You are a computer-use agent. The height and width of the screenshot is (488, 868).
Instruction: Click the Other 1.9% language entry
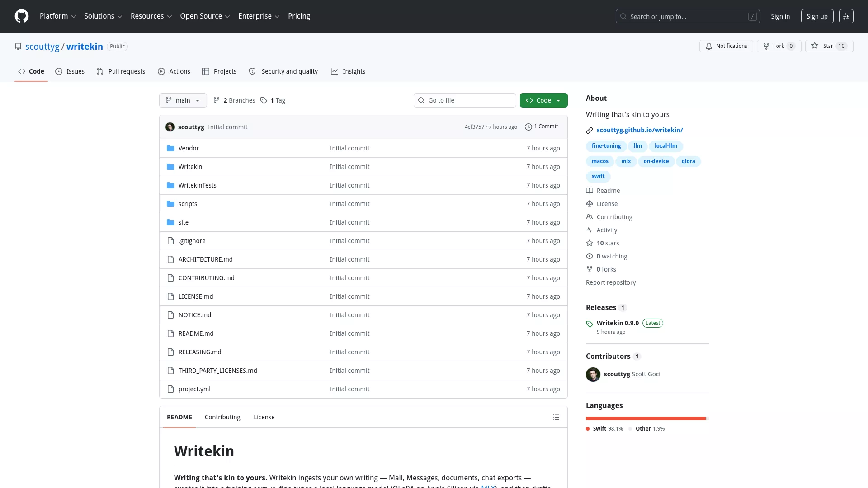coord(646,429)
